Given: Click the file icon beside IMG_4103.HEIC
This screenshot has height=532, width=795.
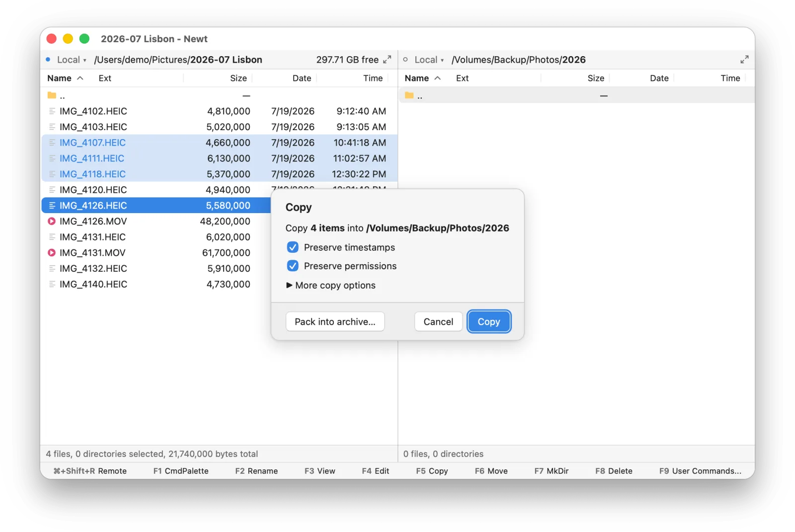Looking at the screenshot, I should 52,127.
